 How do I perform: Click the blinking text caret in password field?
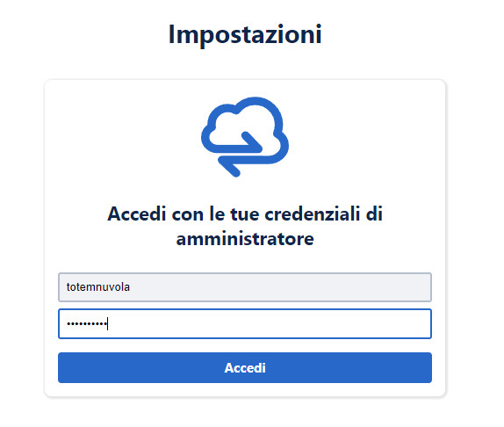(x=108, y=324)
